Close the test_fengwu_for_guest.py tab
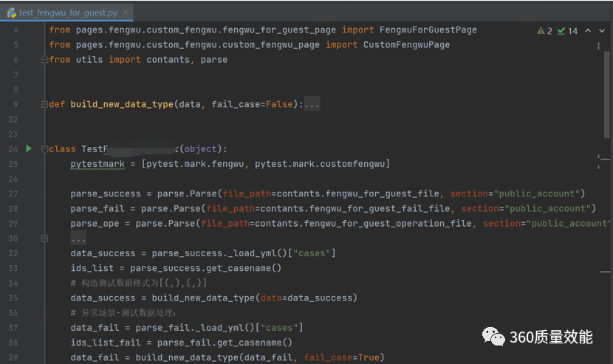Image resolution: width=613 pixels, height=364 pixels. pos(126,13)
